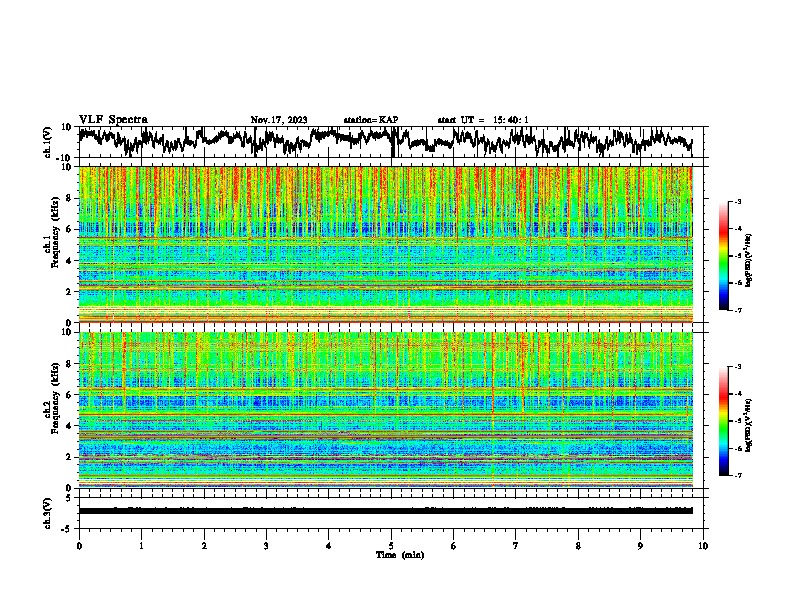Click the "VLF Spectra" plot title
Image resolution: width=792 pixels, height=612 pixels.
(x=113, y=120)
